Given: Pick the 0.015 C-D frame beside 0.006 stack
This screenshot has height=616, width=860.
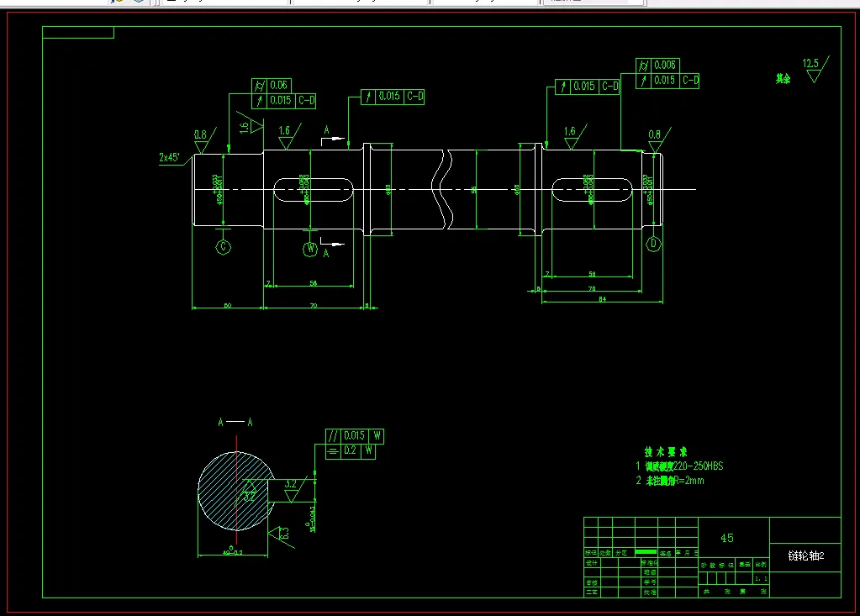Looking at the screenshot, I should 588,87.
